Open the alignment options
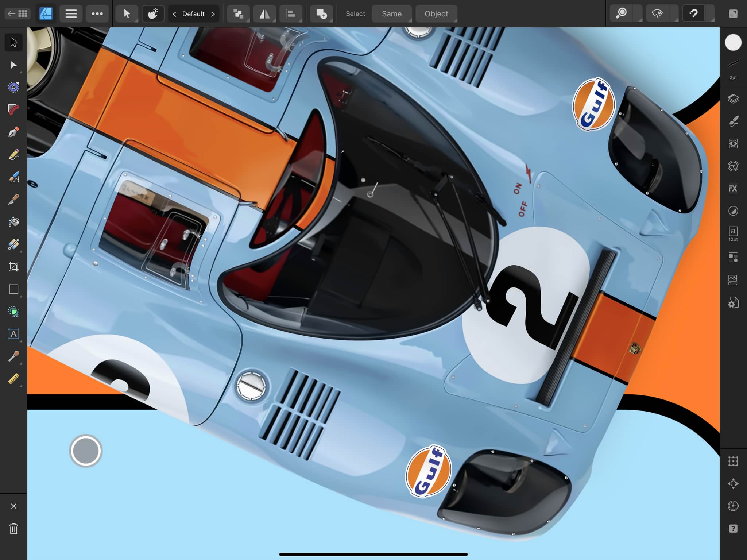 pos(291,14)
